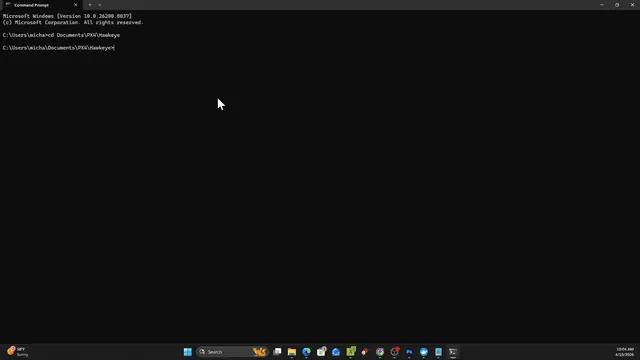Open Photoshop from the taskbar
Viewport: 640px width, 360px height.
pyautogui.click(x=409, y=352)
